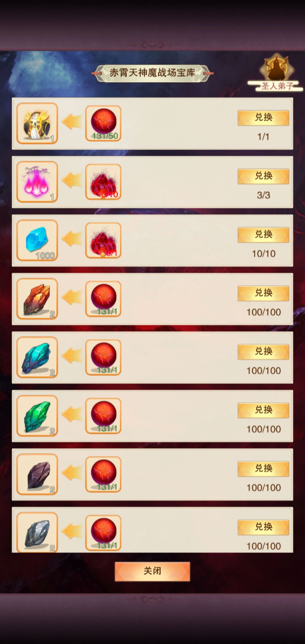Click 兑换 for the pink flame

[263, 176]
